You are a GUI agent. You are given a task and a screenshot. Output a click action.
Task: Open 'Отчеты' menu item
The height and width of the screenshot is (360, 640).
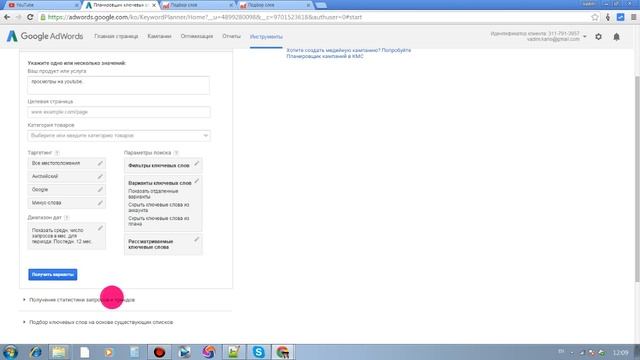[x=231, y=36]
